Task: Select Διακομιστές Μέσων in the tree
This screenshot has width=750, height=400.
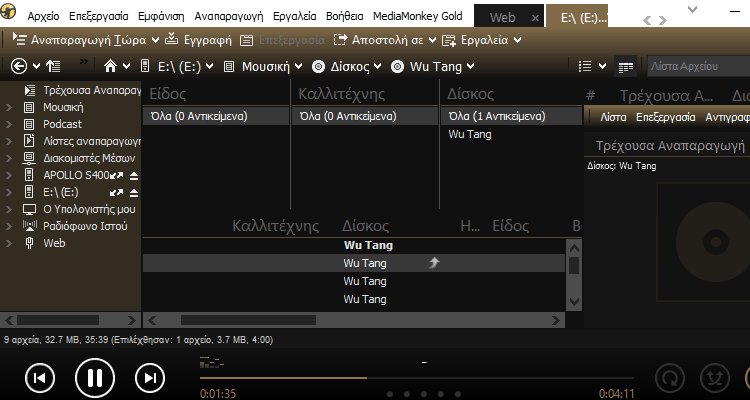Action: [89, 158]
